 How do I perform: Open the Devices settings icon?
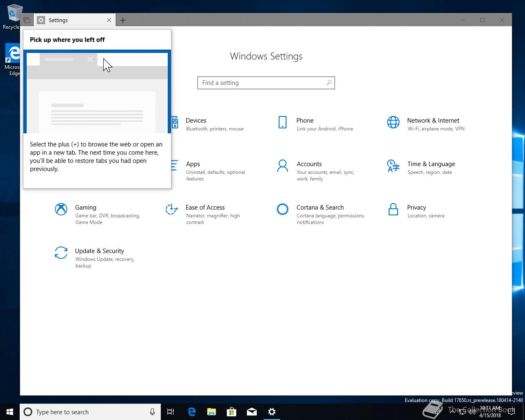click(175, 122)
